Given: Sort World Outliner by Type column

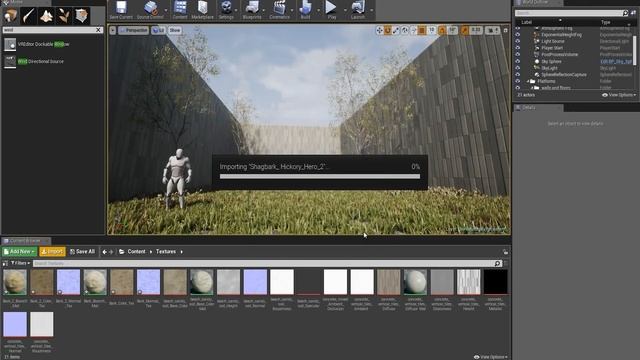Looking at the screenshot, I should [605, 22].
